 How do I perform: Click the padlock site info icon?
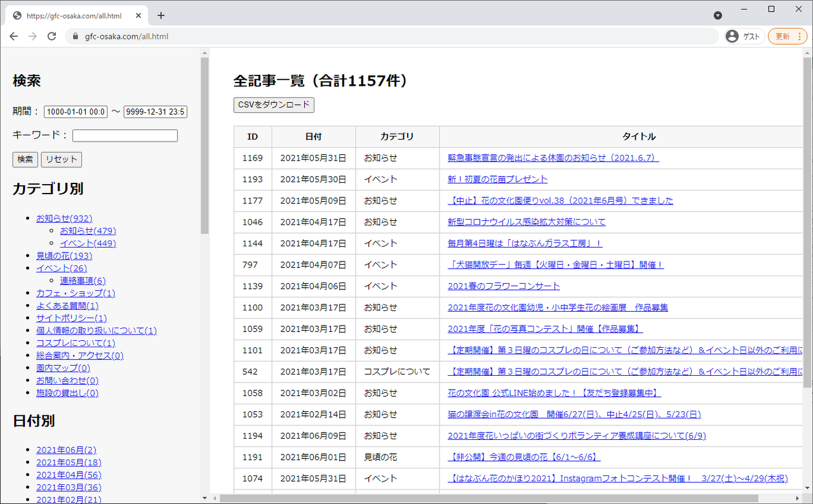(x=76, y=37)
